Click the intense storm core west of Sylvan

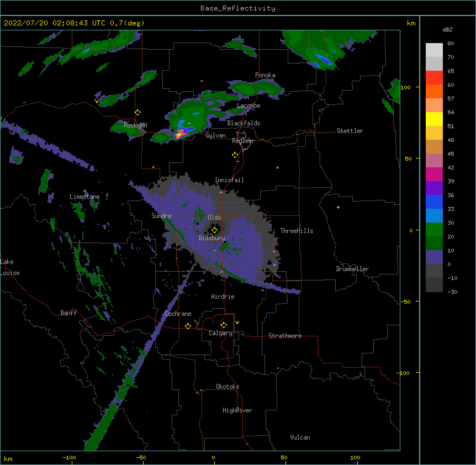(180, 133)
